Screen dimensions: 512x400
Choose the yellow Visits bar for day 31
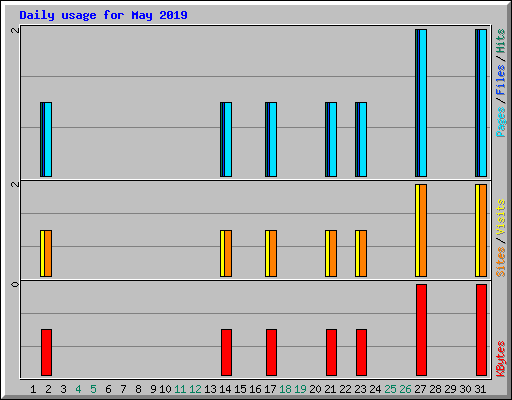[x=477, y=230]
